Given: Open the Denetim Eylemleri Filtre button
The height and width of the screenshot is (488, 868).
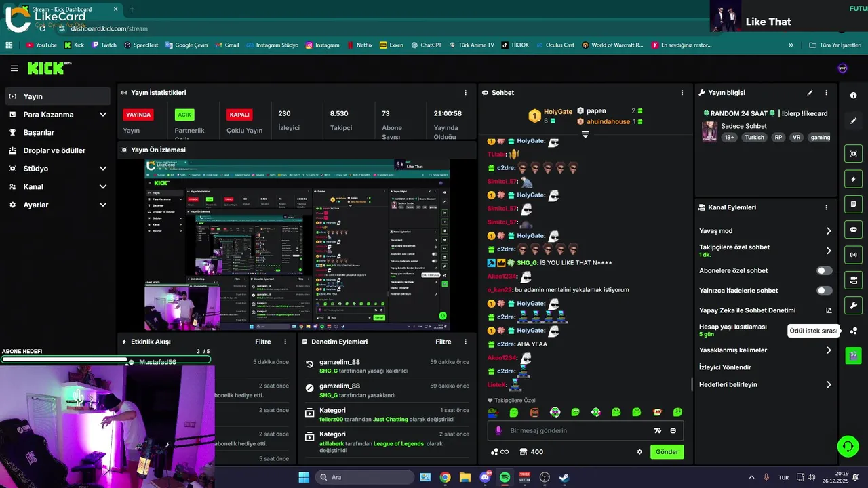Looking at the screenshot, I should coord(443,342).
